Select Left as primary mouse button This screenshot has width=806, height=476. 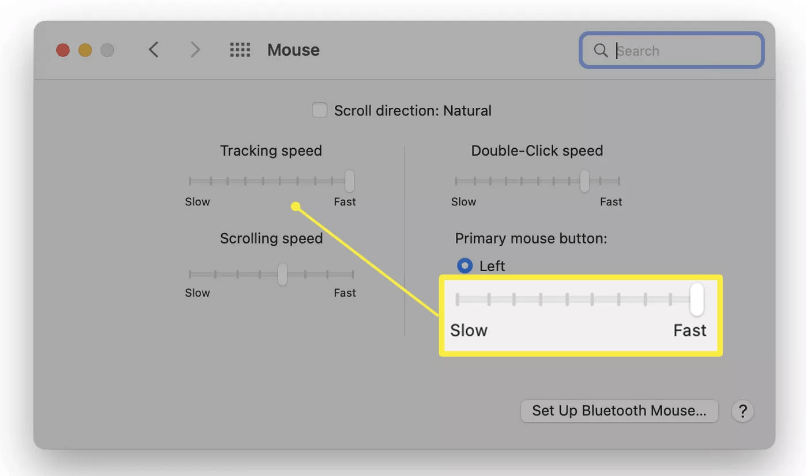tap(465, 266)
